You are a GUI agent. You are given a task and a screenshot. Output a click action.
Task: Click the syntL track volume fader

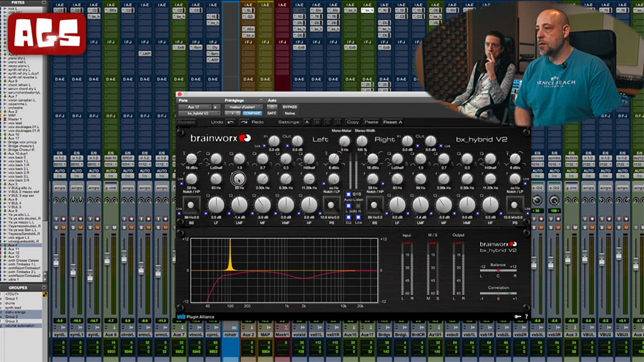pos(56,260)
